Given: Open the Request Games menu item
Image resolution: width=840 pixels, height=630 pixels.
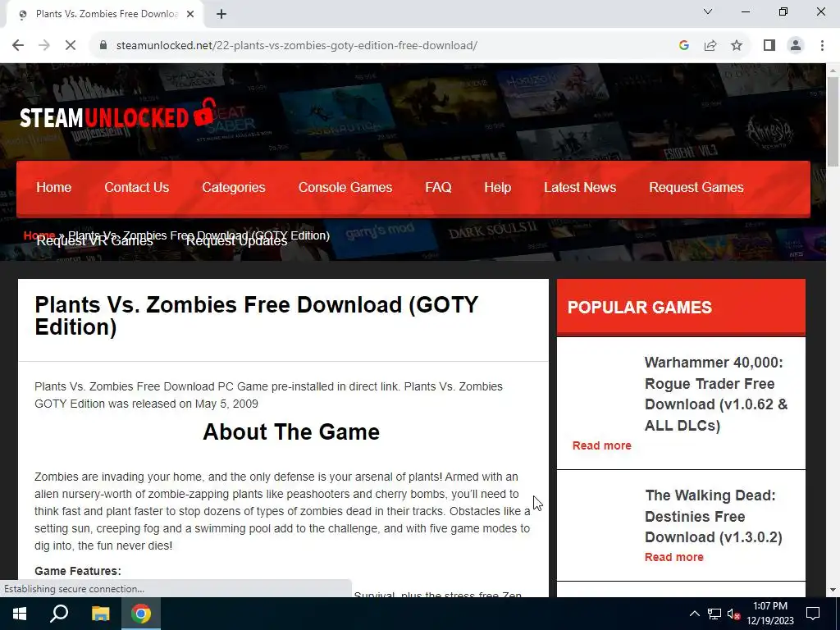Looking at the screenshot, I should 696,187.
